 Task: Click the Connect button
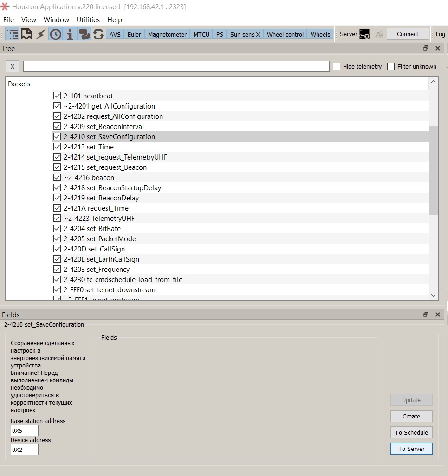408,34
